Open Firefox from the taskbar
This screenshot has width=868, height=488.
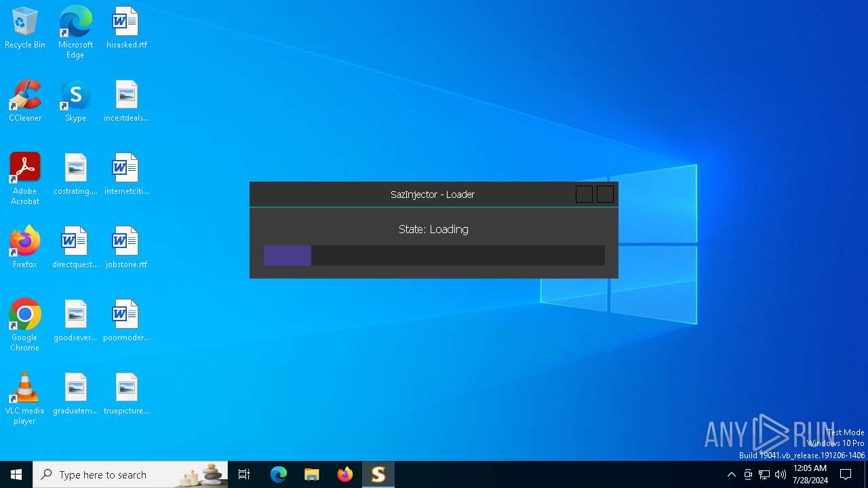point(345,474)
